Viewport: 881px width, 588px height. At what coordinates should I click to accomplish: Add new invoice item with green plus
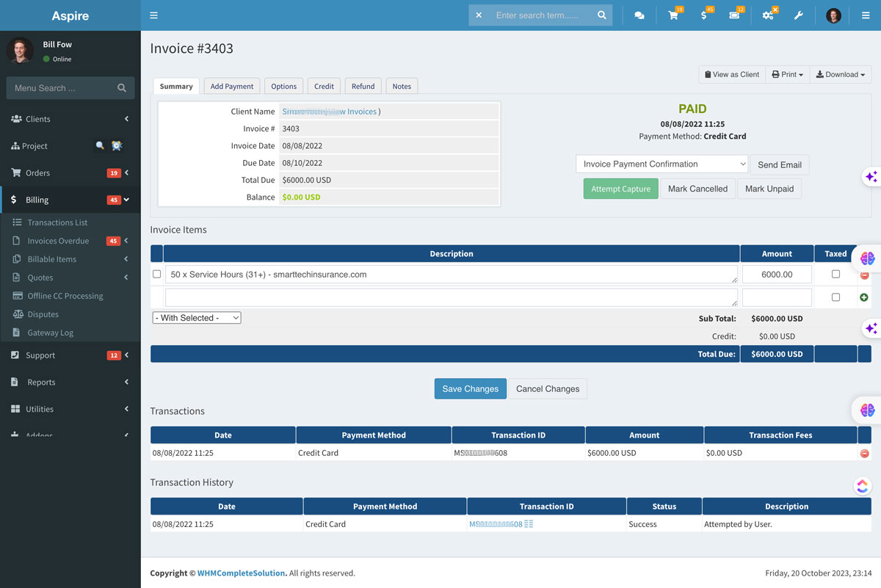pos(863,297)
